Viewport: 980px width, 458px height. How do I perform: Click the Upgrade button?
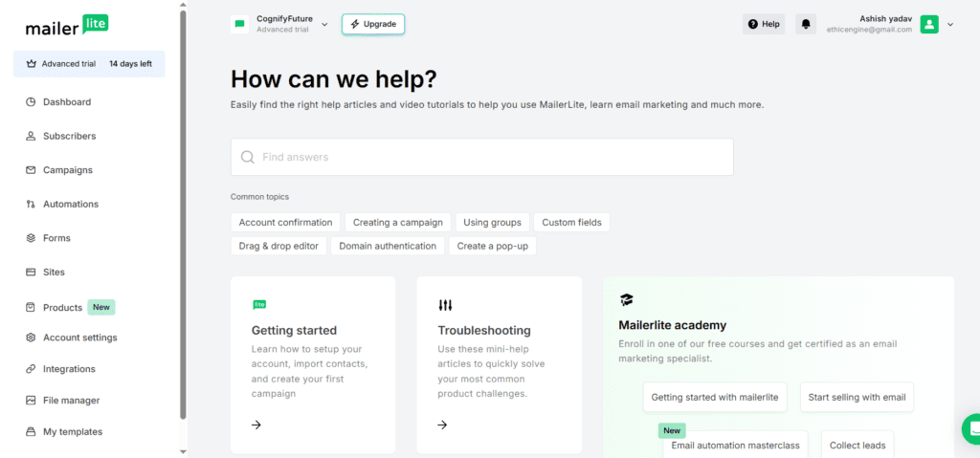coord(373,24)
